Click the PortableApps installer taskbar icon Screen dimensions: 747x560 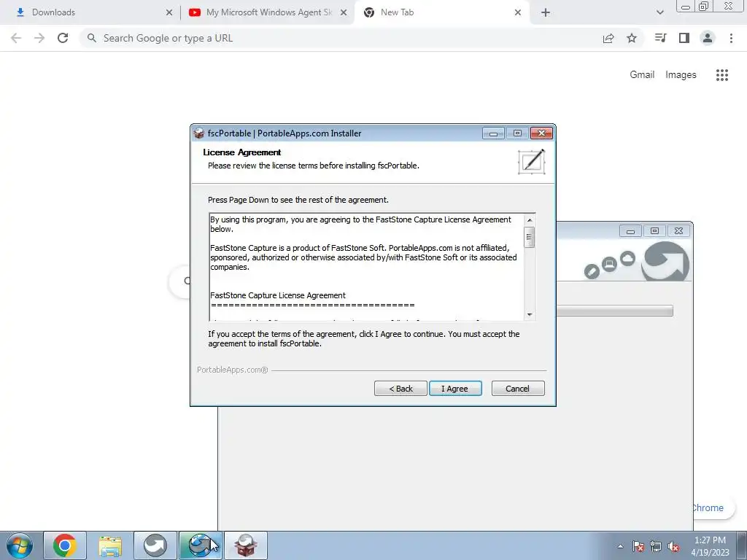[x=246, y=545]
